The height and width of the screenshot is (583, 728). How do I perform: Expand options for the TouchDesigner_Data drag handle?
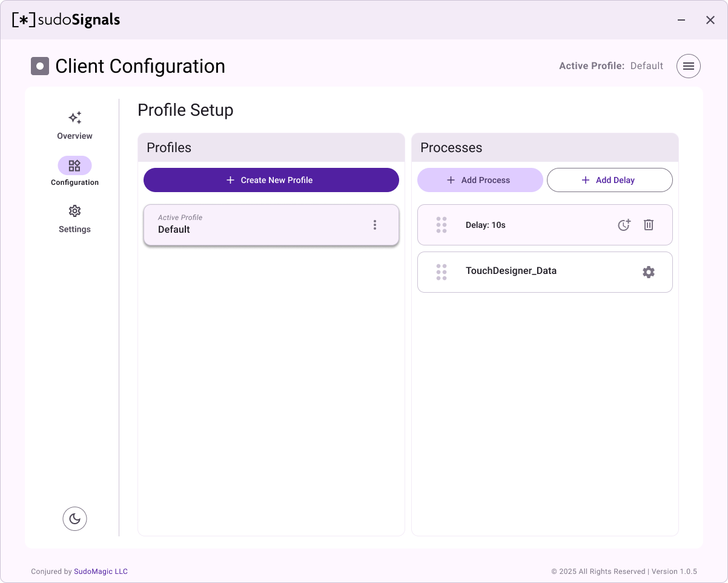[x=442, y=272]
